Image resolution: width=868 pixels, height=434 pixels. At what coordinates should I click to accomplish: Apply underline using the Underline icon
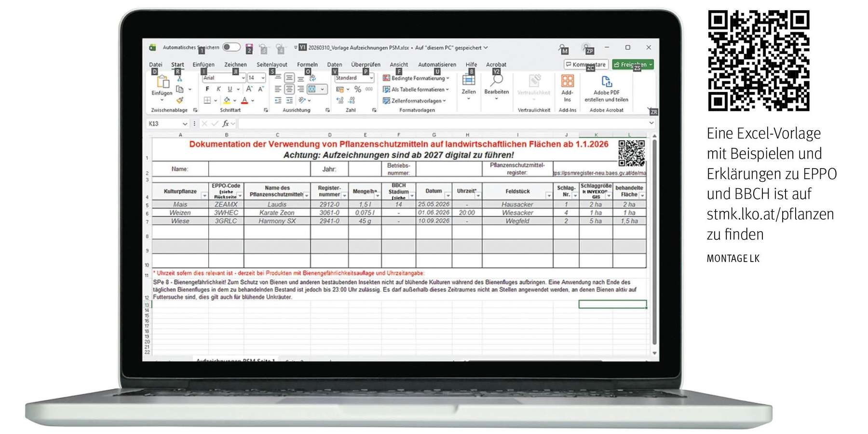click(x=230, y=88)
